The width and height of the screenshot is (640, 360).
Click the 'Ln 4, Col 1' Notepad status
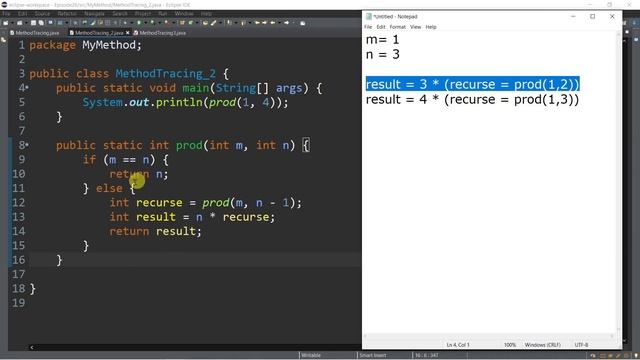458,345
